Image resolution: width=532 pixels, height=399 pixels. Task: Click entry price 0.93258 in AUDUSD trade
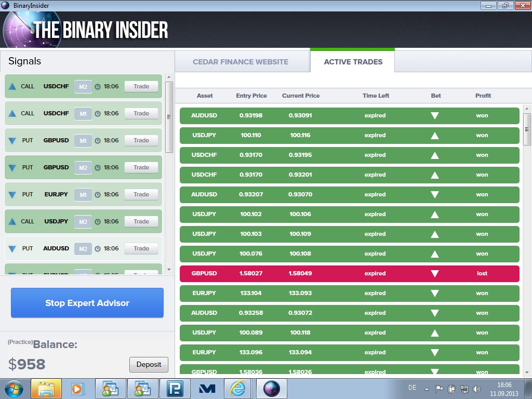click(251, 313)
